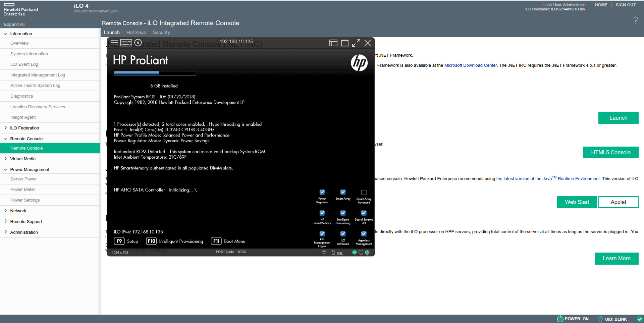Screen dimensions: 644x323
Task: Toggle the Sea of Sensors 3D checkbox
Action: click(364, 213)
